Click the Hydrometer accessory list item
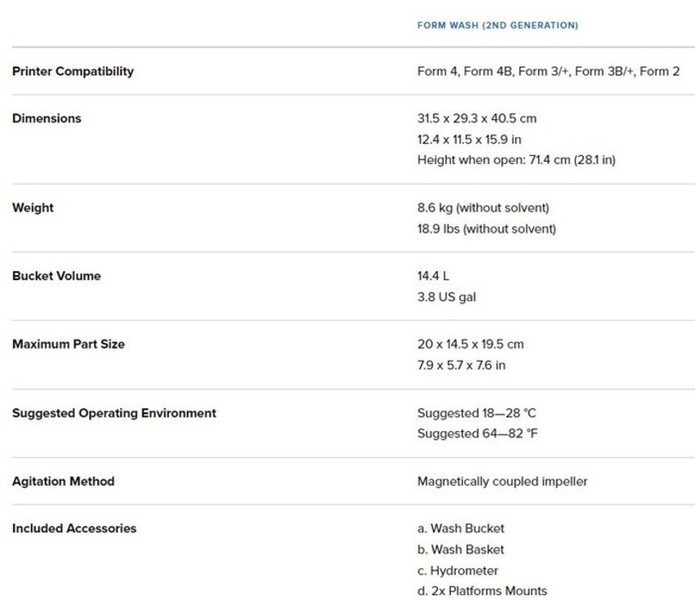The width and height of the screenshot is (695, 600). (457, 570)
